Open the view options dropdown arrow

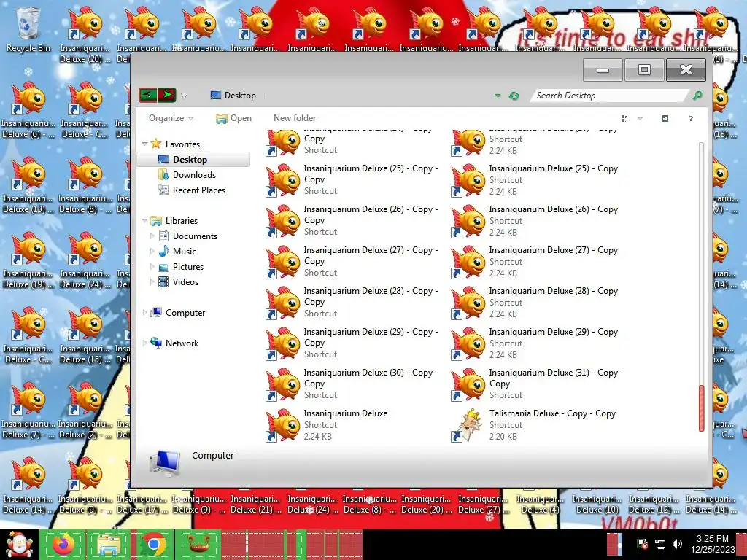pyautogui.click(x=640, y=119)
